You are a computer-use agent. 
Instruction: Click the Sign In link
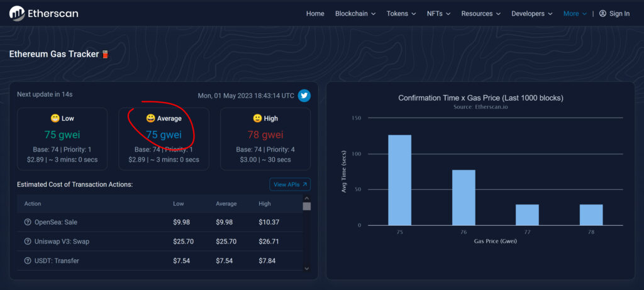(x=619, y=14)
